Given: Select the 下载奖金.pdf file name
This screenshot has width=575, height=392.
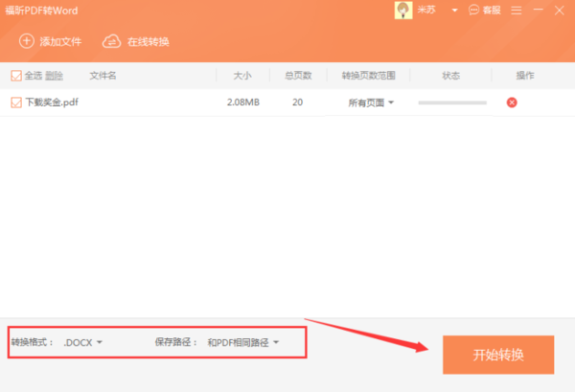Looking at the screenshot, I should coord(52,103).
